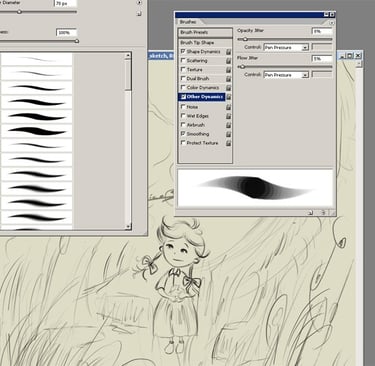The height and width of the screenshot is (366, 375).
Task: Toggle the lock icon for Shape Dynamics
Action: point(228,52)
